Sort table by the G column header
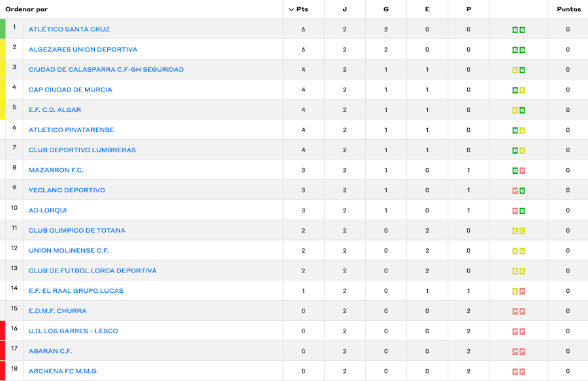The image size is (588, 381). pyautogui.click(x=386, y=10)
